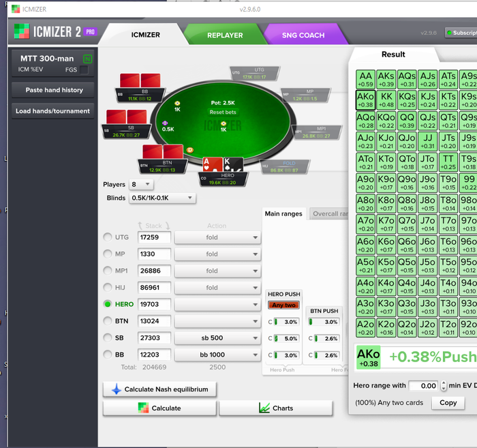Open the UTG action dropdown
477x448 pixels.
coord(218,237)
